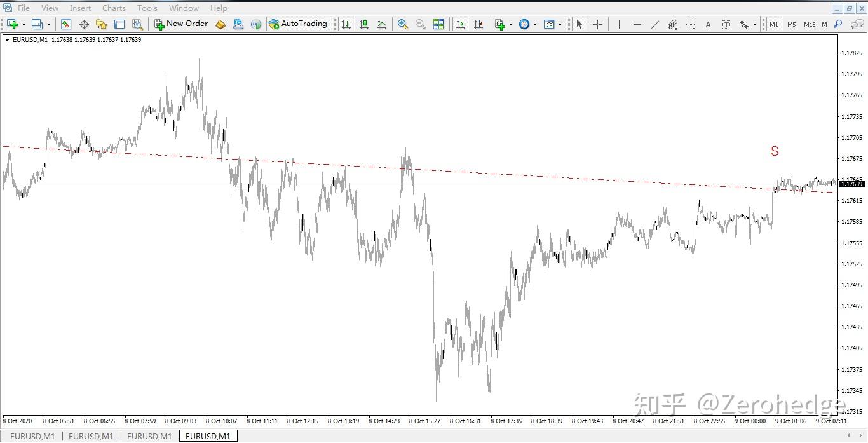The width and height of the screenshot is (868, 443).
Task: Click the current price tag 1.17639
Action: (852, 184)
